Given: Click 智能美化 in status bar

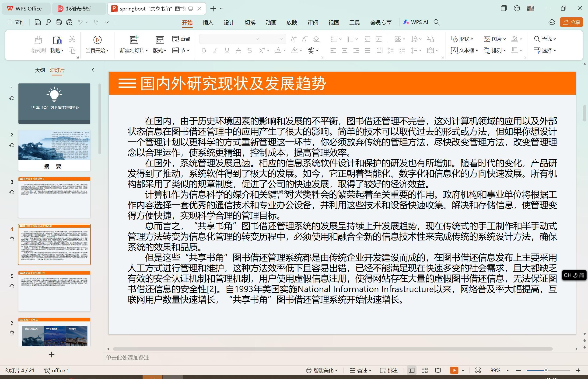Looking at the screenshot, I should (x=322, y=370).
